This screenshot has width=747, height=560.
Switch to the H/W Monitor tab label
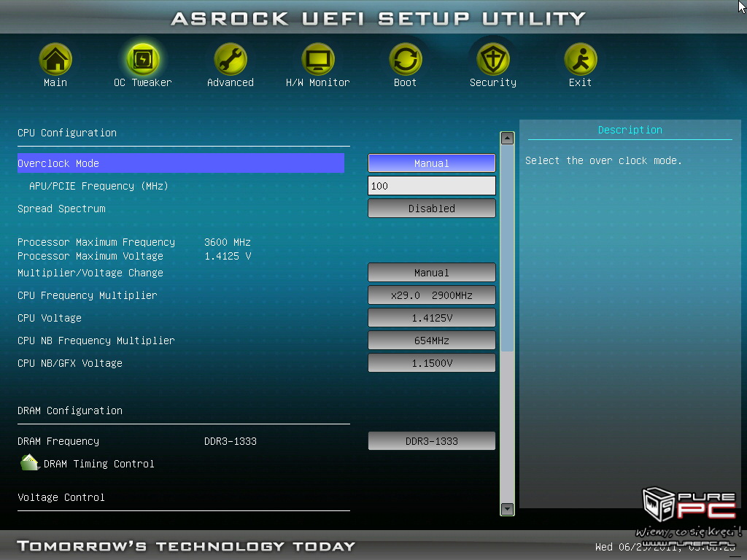pyautogui.click(x=318, y=82)
